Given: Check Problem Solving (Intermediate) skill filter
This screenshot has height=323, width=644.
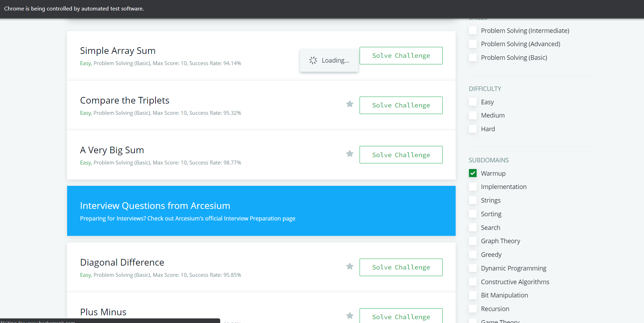Looking at the screenshot, I should point(472,30).
